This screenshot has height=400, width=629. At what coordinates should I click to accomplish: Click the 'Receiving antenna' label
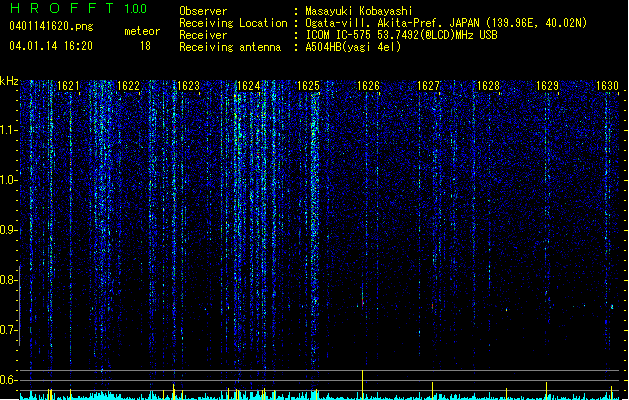coord(230,47)
